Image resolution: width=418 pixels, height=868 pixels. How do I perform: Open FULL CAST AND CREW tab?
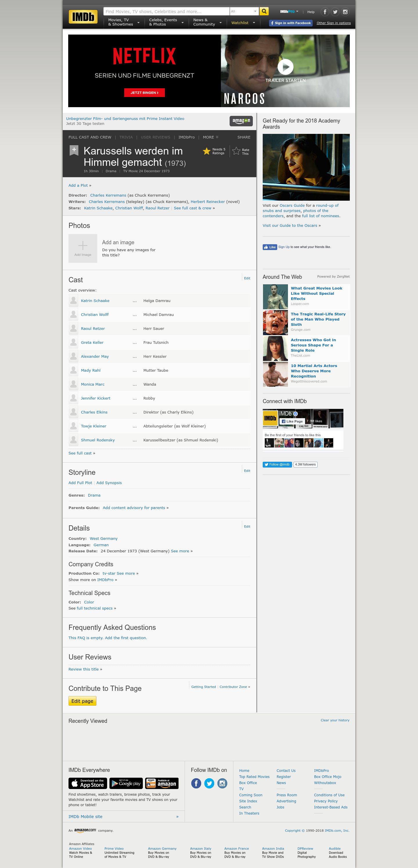tap(90, 137)
